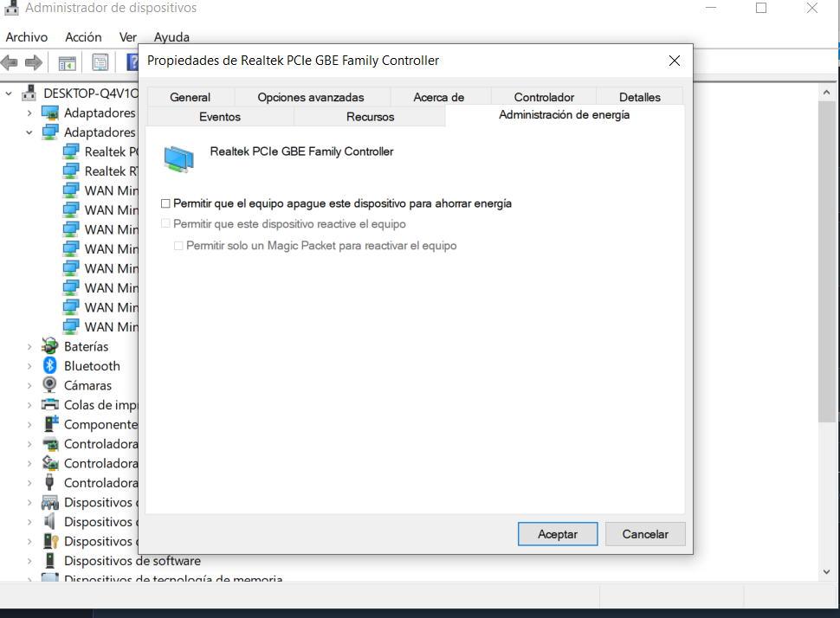Viewport: 840px width, 618px height.
Task: Click the Componentes category icon
Action: pyautogui.click(x=50, y=423)
